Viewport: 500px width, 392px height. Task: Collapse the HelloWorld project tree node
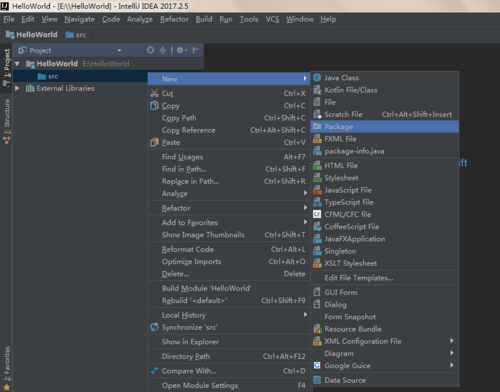click(18, 63)
